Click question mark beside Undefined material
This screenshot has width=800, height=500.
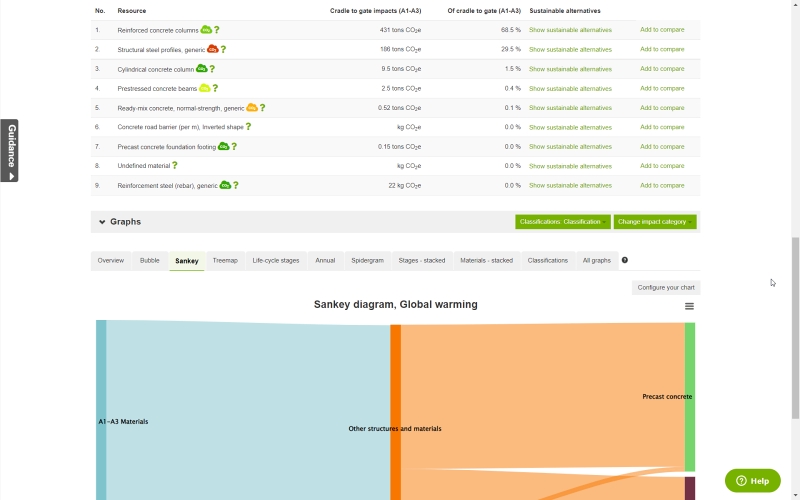(x=175, y=165)
